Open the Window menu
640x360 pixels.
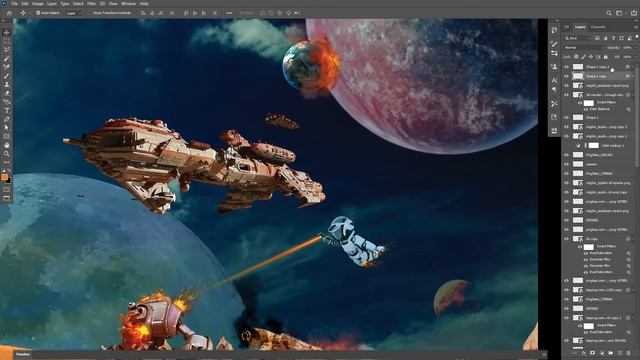(x=128, y=4)
